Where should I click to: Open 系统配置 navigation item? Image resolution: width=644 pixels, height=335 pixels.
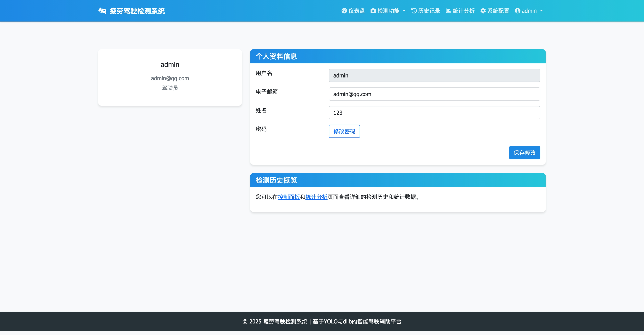click(x=498, y=11)
